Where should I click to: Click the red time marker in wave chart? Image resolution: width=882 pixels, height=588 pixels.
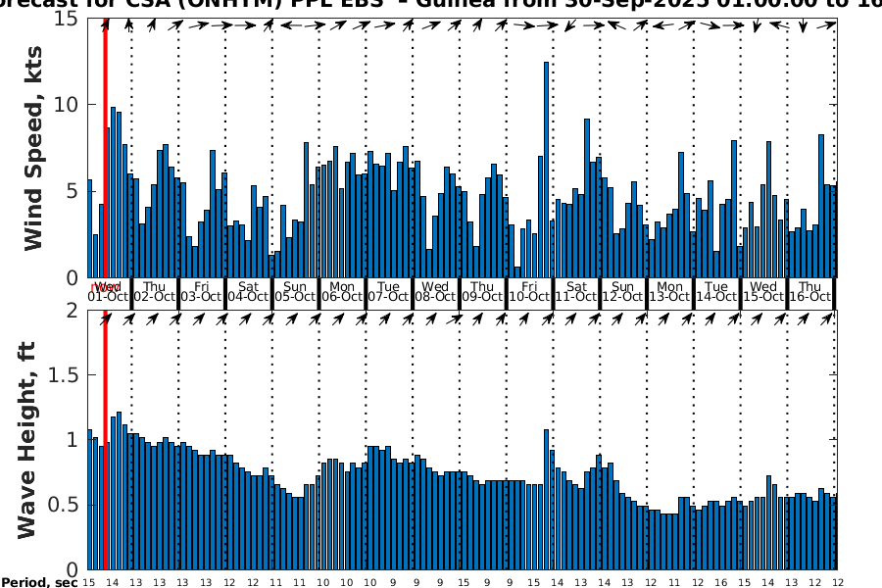coord(106,441)
